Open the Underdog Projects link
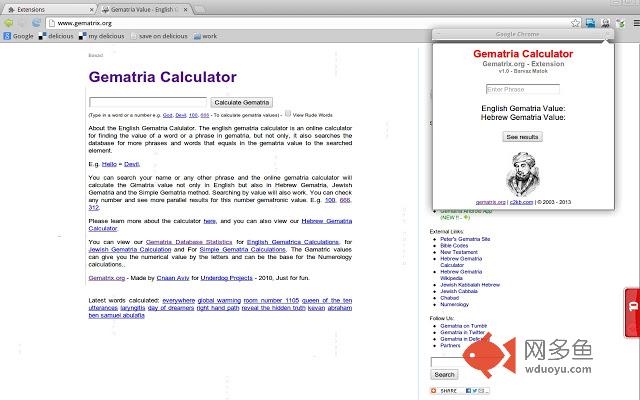640x400 pixels. coord(227,278)
